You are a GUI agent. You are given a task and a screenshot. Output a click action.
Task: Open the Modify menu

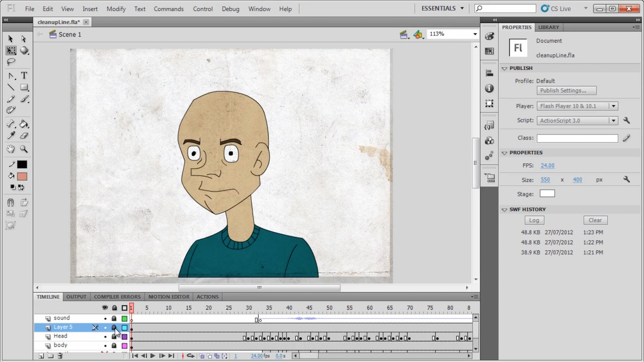tap(116, 9)
